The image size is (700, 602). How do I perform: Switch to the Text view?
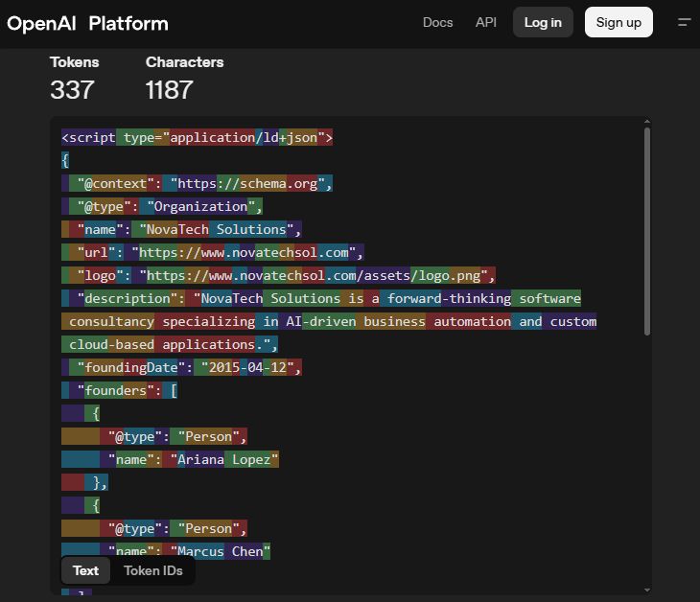[x=85, y=570]
